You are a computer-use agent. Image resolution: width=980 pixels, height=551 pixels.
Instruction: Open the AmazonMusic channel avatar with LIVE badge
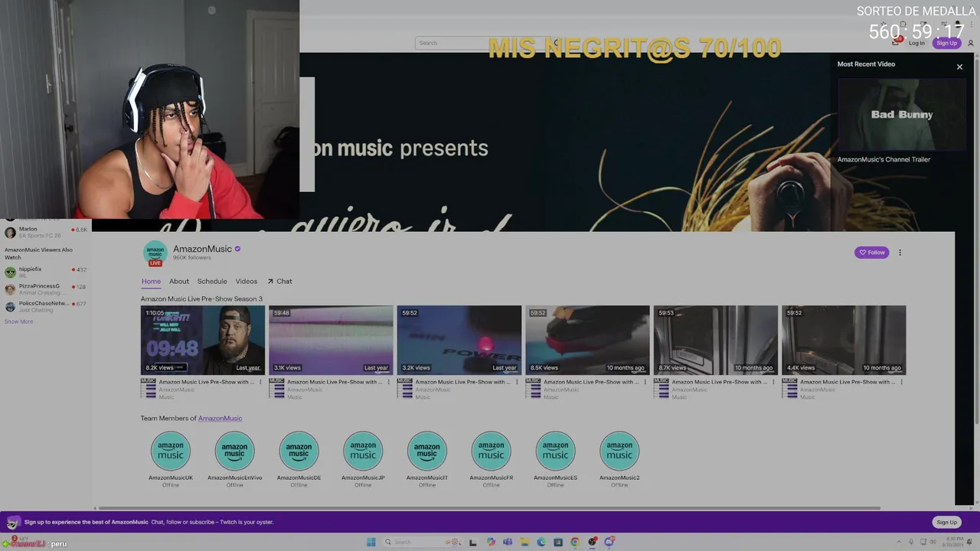tap(155, 253)
